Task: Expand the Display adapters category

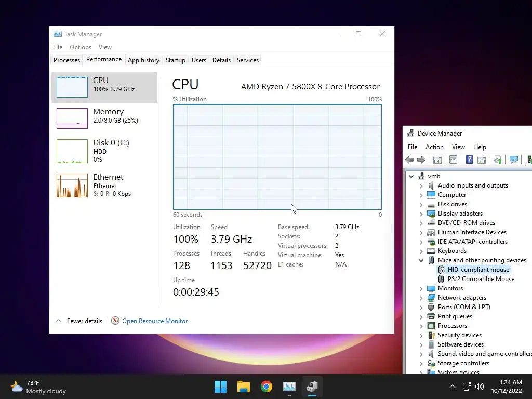Action: (421, 214)
